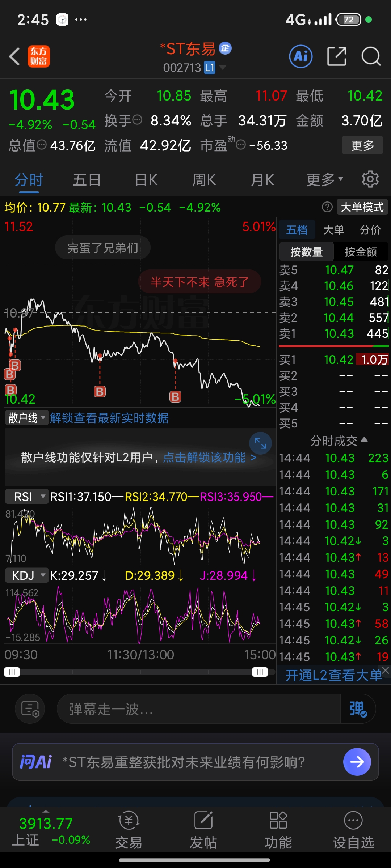This screenshot has width=391, height=868.
Task: Tap 设自选 add to watchlist
Action: pyautogui.click(x=353, y=830)
